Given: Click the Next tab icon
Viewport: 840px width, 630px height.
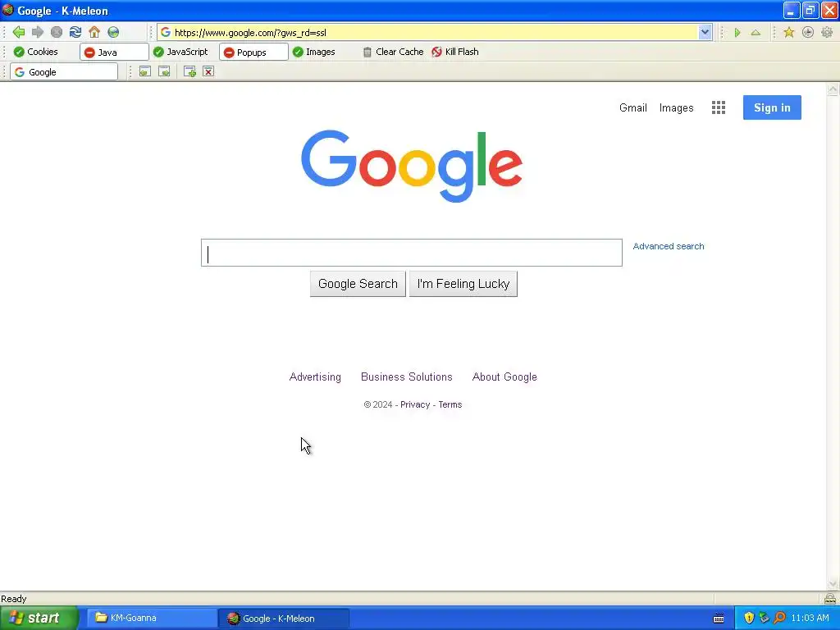Looking at the screenshot, I should coord(164,72).
